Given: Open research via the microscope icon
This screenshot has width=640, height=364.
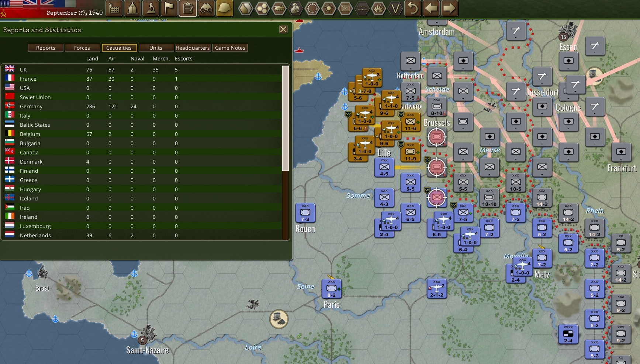Looking at the screenshot, I should coord(151,8).
